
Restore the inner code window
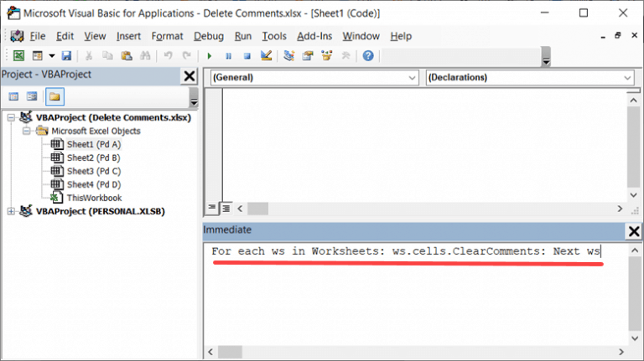pyautogui.click(x=618, y=36)
